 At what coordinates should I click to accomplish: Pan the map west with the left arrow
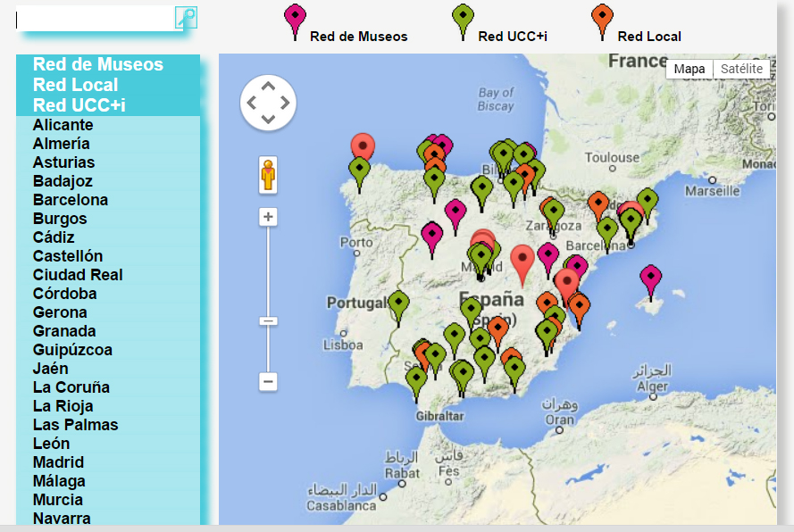click(x=251, y=102)
